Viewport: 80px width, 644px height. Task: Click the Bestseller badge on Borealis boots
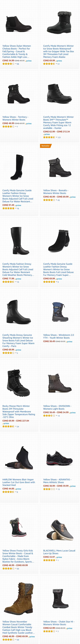point(45,146)
